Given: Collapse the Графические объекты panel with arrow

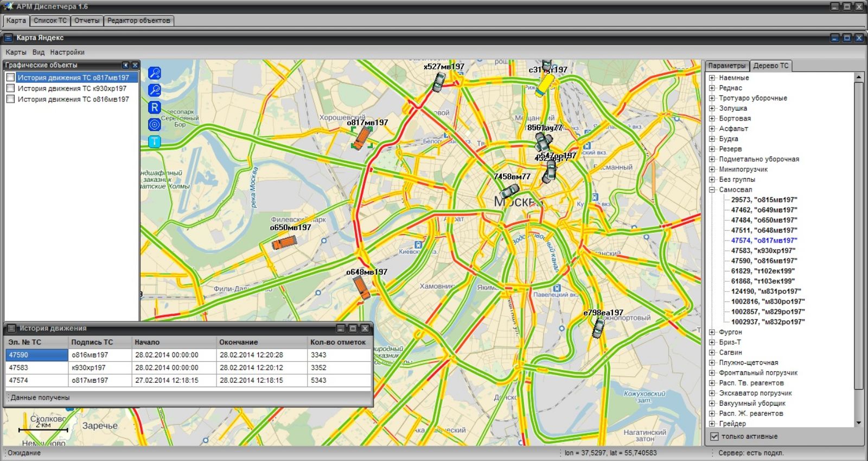Looking at the screenshot, I should pos(125,65).
